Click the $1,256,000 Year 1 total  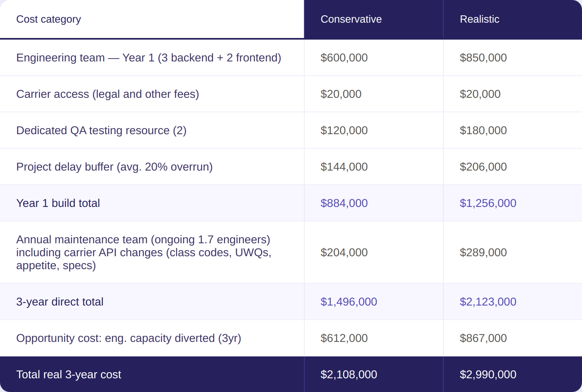point(488,203)
